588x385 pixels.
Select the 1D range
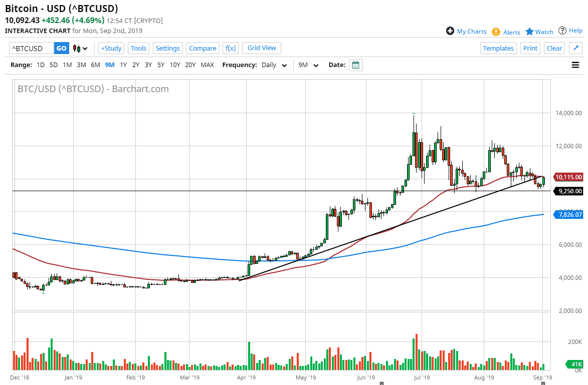[40, 65]
